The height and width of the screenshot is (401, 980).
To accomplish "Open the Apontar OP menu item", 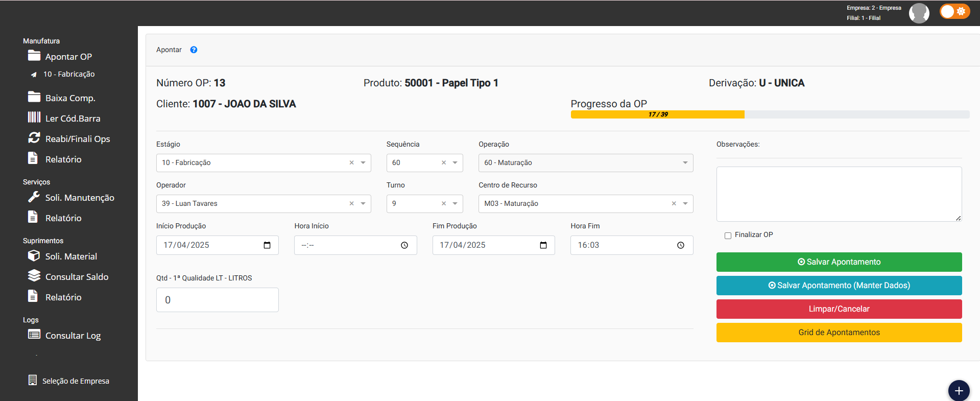I will pyautogui.click(x=68, y=57).
